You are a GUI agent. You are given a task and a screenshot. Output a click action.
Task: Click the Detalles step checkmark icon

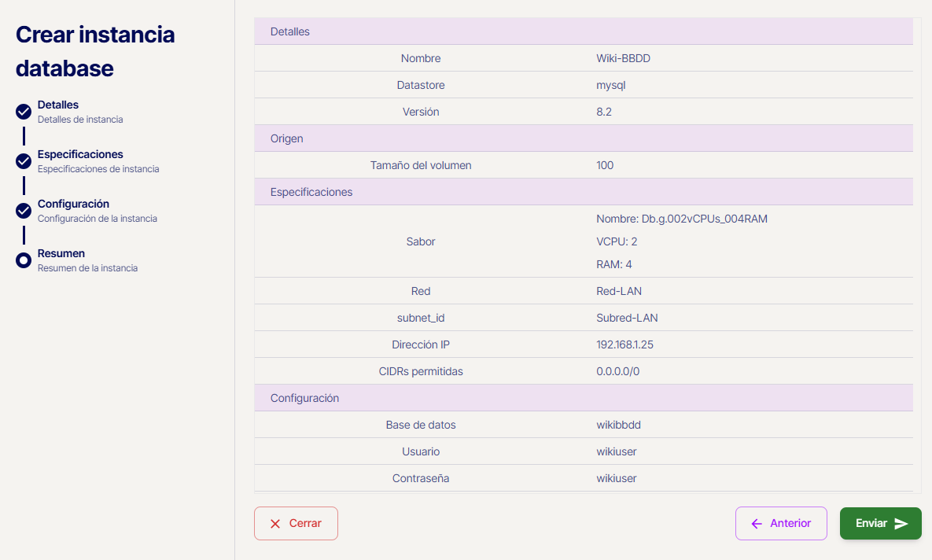[x=24, y=112]
